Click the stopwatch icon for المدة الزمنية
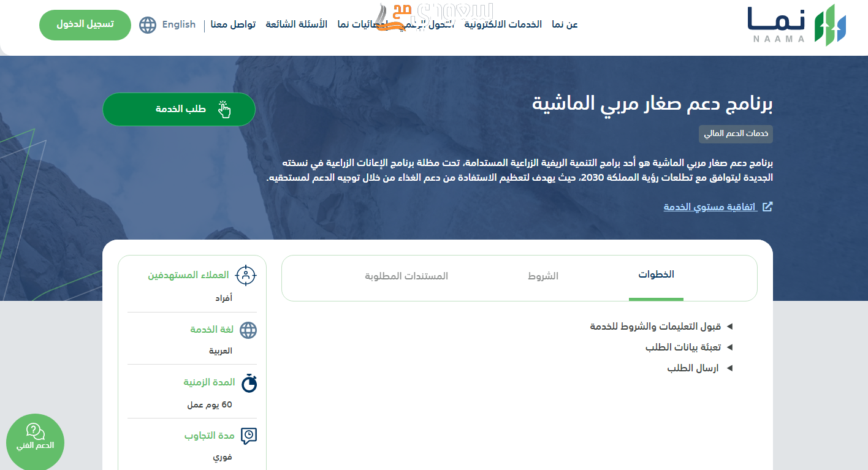The image size is (868, 470). click(x=249, y=383)
